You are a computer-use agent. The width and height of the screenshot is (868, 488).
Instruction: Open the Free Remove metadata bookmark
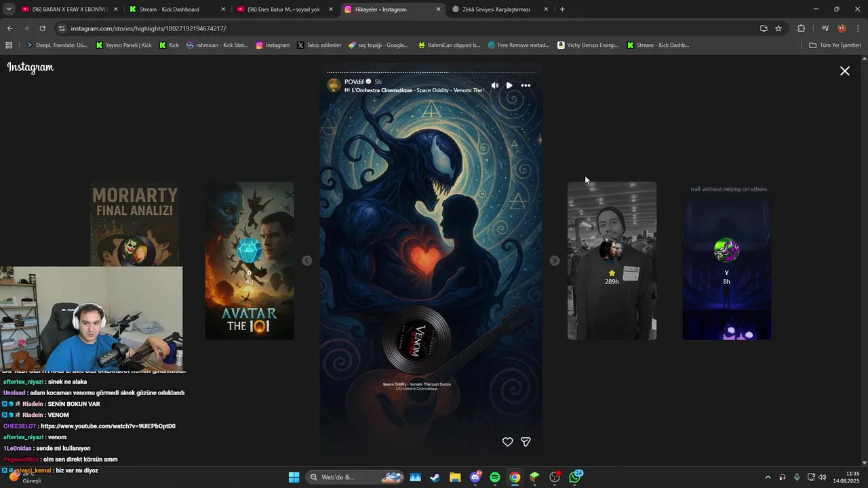(x=519, y=45)
